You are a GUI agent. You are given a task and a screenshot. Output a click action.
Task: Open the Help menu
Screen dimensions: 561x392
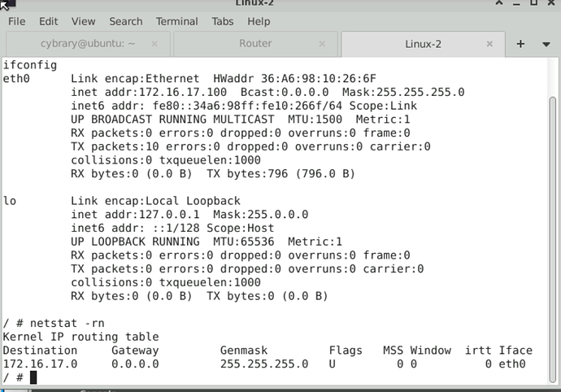tap(259, 21)
